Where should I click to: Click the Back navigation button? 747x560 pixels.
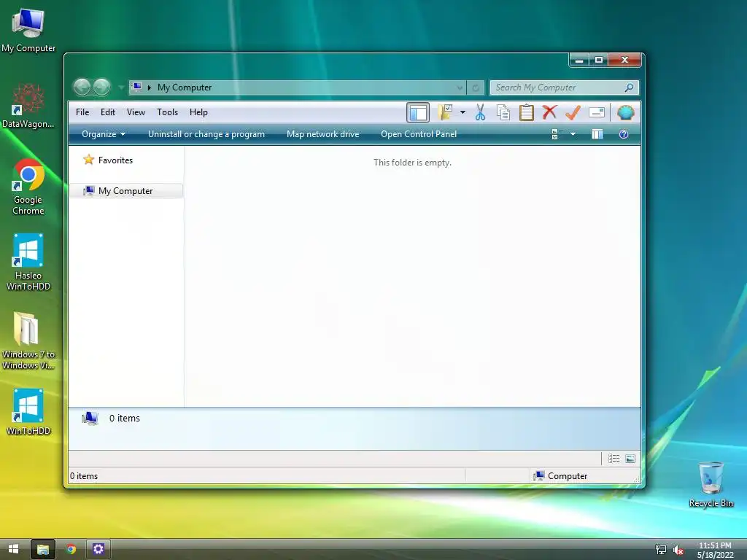click(x=82, y=87)
